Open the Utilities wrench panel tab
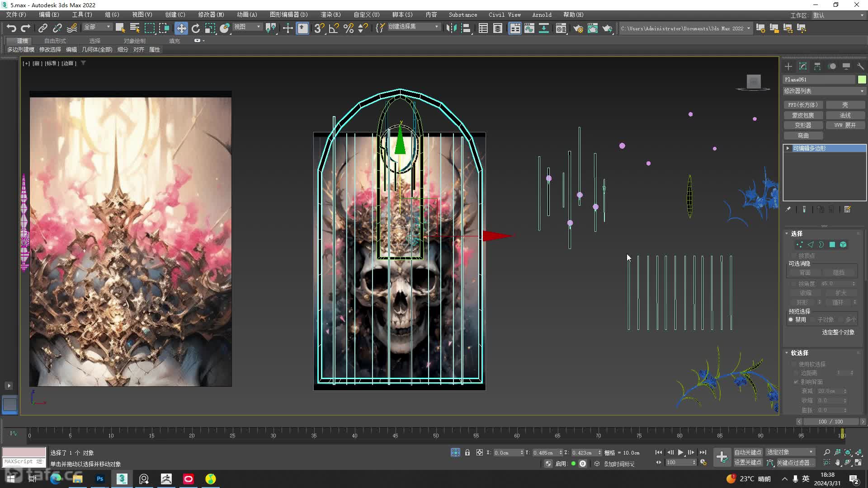Image resolution: width=868 pixels, height=488 pixels. coord(860,66)
